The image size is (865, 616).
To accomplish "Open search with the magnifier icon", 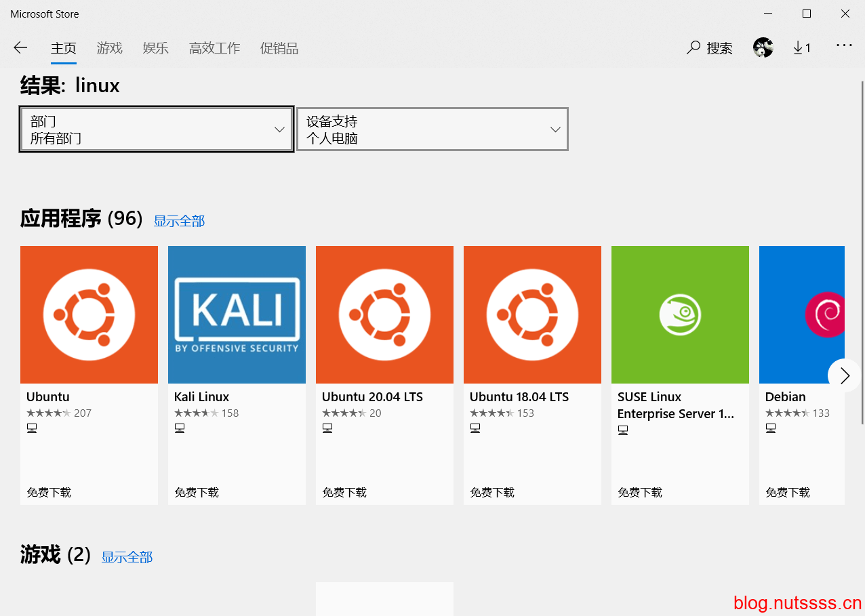I will tap(693, 47).
